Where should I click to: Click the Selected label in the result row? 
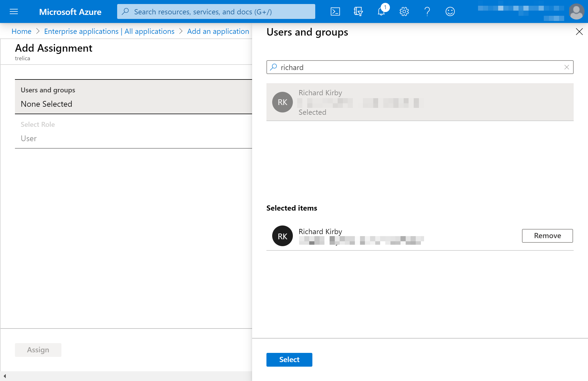[x=312, y=112]
